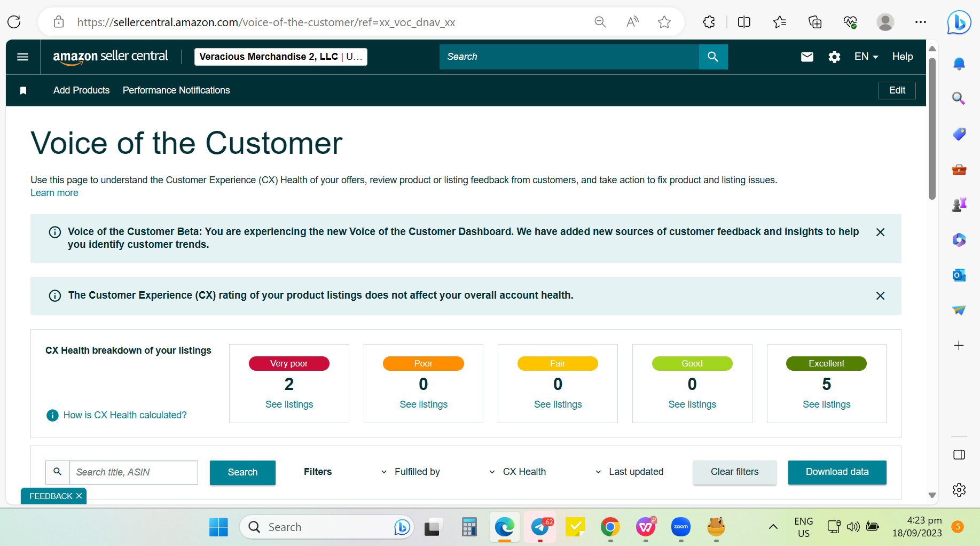Dismiss the CX rating account health banner
Viewport: 980px width, 546px height.
click(880, 295)
